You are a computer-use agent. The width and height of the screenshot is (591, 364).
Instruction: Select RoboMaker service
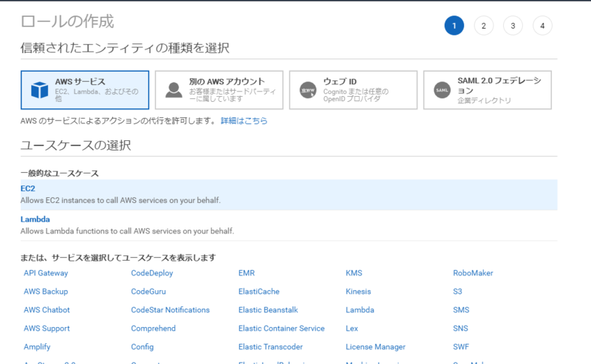point(473,273)
